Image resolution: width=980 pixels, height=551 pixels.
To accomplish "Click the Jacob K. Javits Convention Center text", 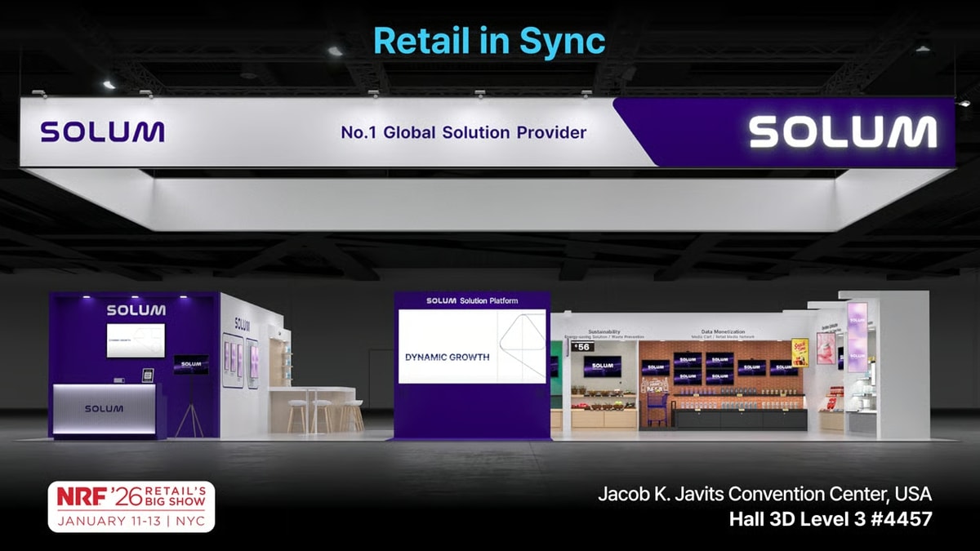I will tap(764, 494).
